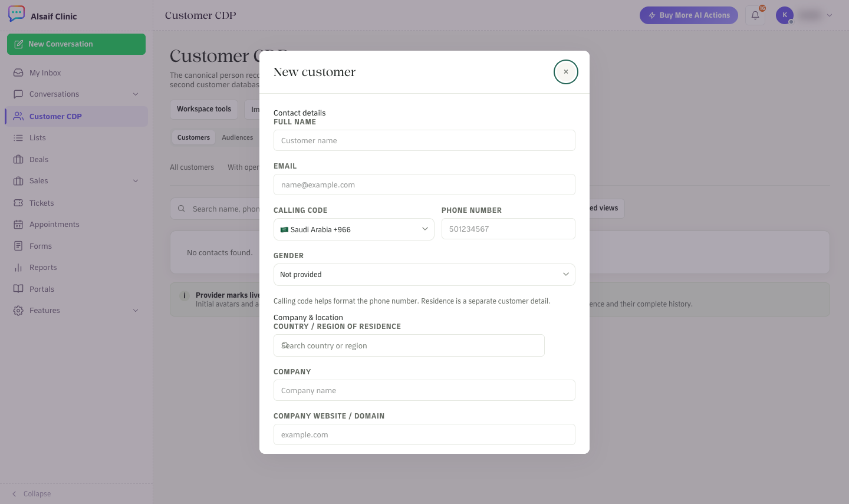Click the Conversations speech bubble icon
The height and width of the screenshot is (504, 849).
(18, 94)
